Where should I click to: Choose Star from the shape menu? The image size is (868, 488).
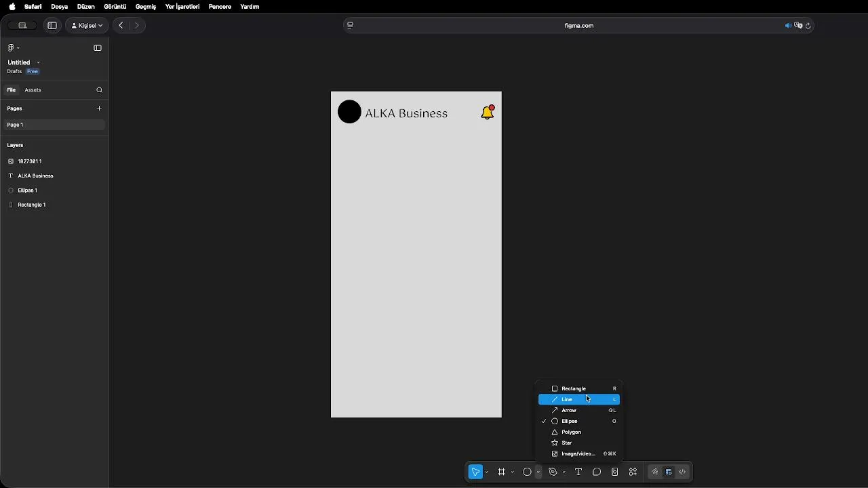(579, 443)
